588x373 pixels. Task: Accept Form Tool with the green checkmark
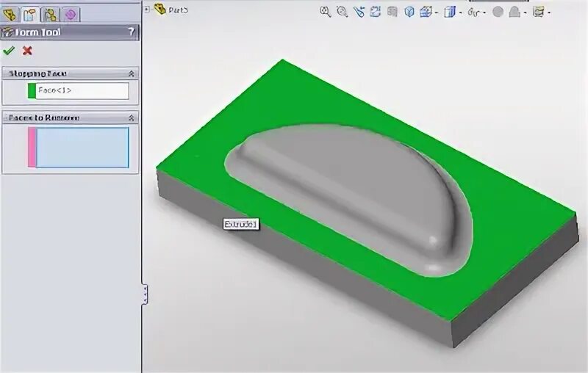pyautogui.click(x=9, y=51)
